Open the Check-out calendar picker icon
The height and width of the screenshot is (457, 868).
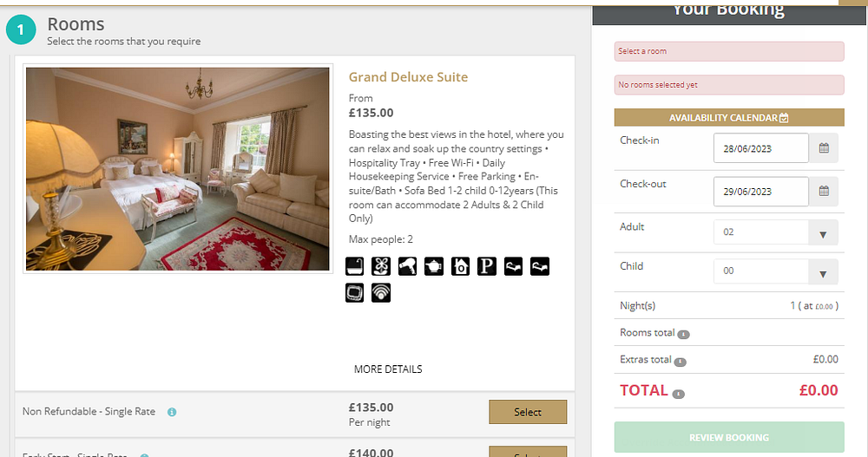(824, 191)
